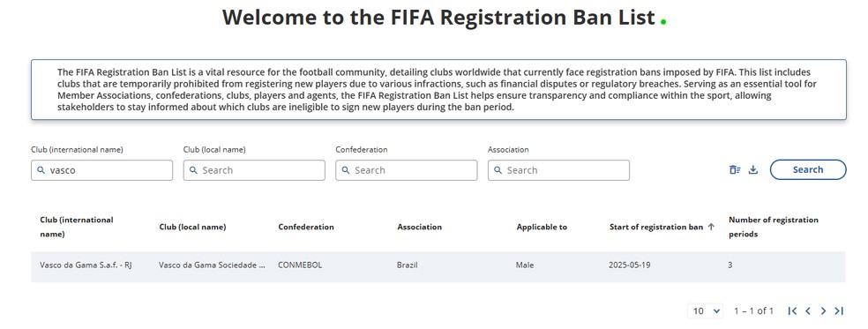Go to the previous results page
868x329 pixels.
coord(808,311)
